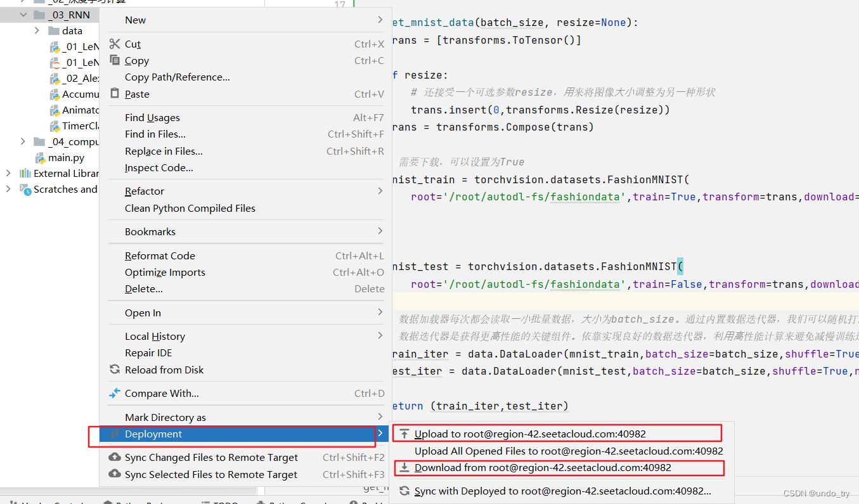
Task: Choose Find in Files from menu
Action: tap(246, 134)
